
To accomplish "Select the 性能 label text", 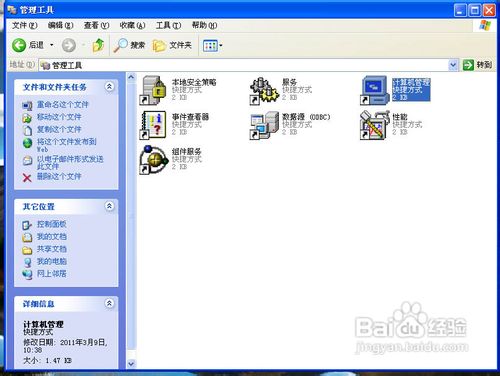I will coord(400,117).
